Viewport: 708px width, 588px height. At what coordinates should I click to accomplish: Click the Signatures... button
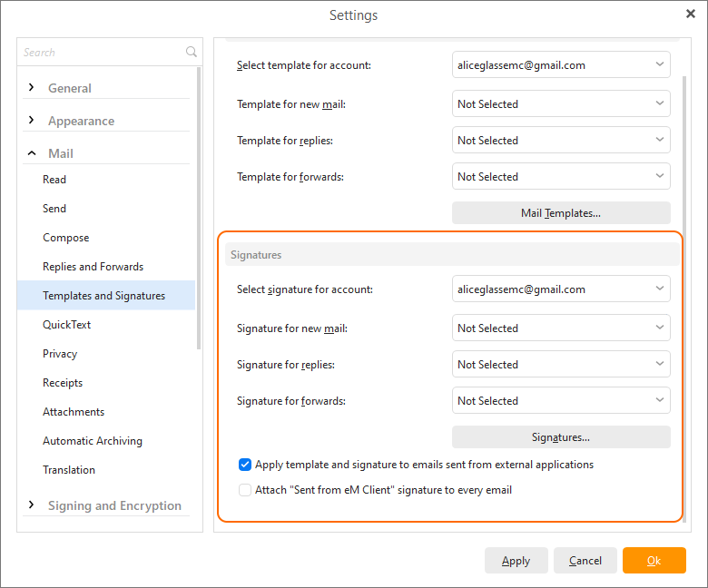click(x=561, y=436)
